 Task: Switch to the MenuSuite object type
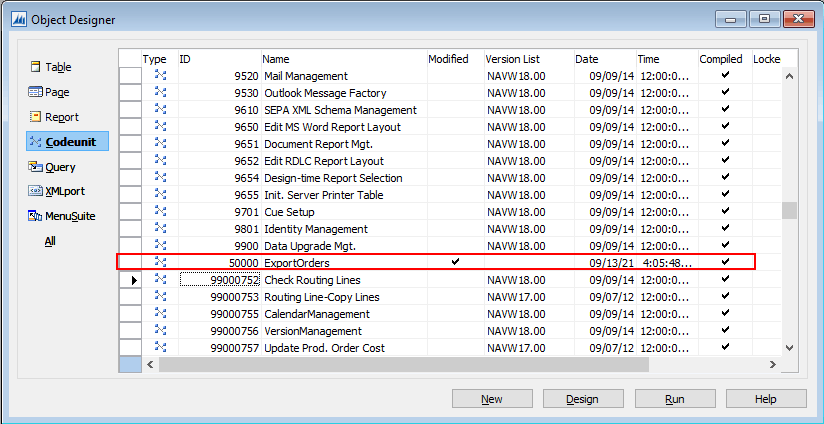pyautogui.click(x=36, y=216)
